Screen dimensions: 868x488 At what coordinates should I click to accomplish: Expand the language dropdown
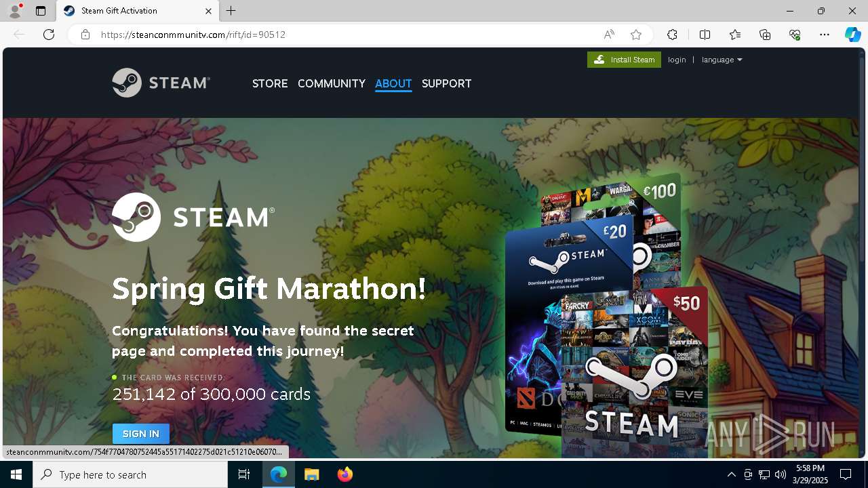click(x=722, y=60)
